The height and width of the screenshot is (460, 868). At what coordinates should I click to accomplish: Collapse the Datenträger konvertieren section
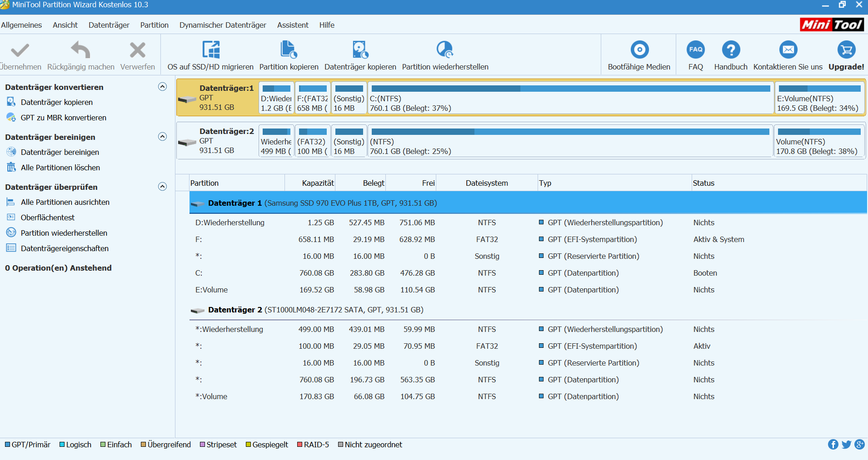point(162,87)
